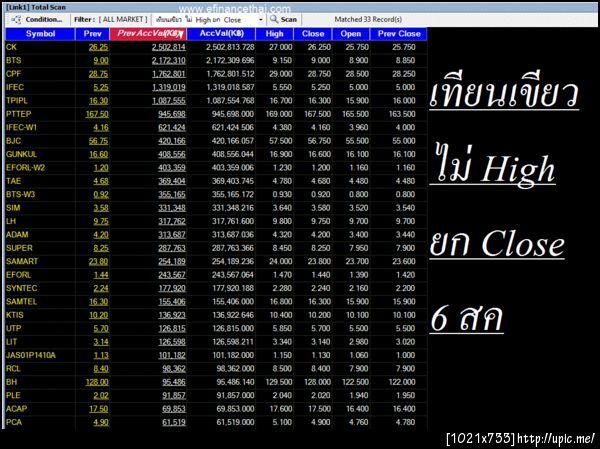
Task: Open the Condition settings button
Action: pyautogui.click(x=38, y=20)
